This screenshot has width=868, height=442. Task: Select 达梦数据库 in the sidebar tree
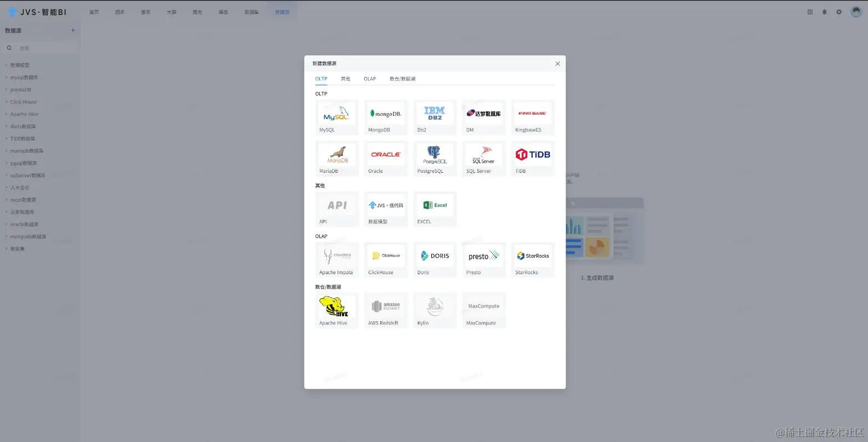22,212
